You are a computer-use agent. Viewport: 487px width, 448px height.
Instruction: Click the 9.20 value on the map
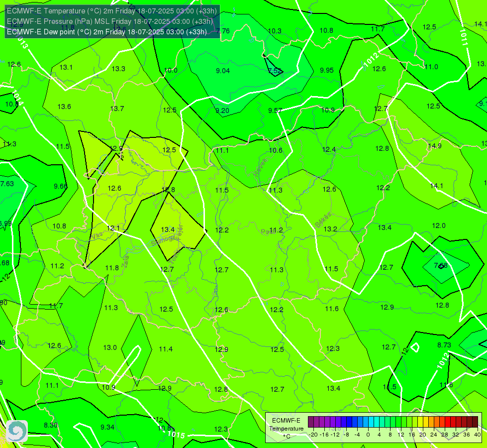222,111
